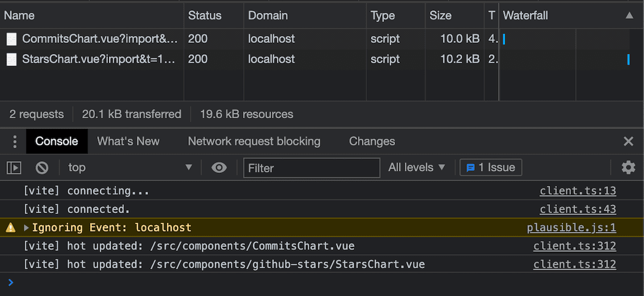Image resolution: width=644 pixels, height=296 pixels.
Task: Switch to the What's New tab
Action: coord(128,142)
